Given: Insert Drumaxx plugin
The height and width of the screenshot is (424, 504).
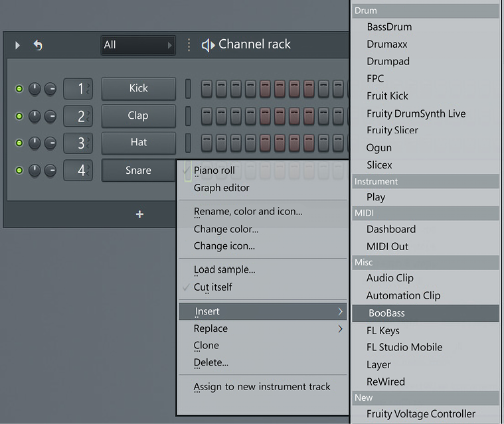Looking at the screenshot, I should (x=426, y=44).
